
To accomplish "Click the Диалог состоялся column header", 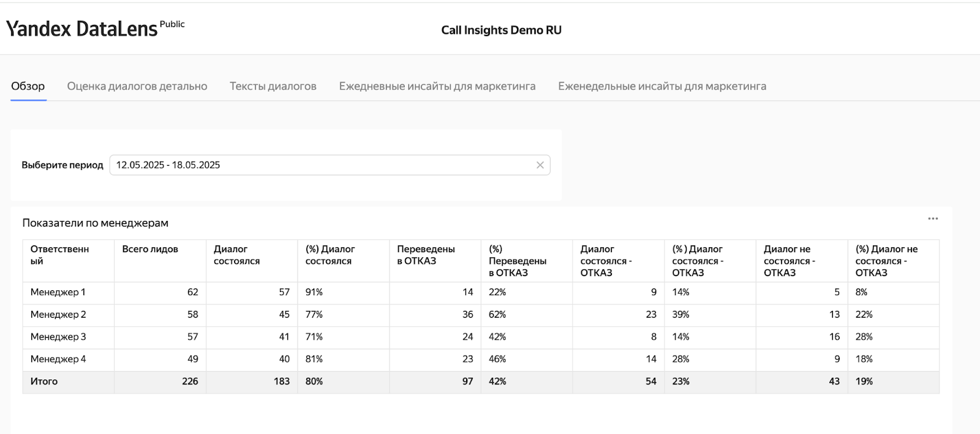I will coord(236,255).
